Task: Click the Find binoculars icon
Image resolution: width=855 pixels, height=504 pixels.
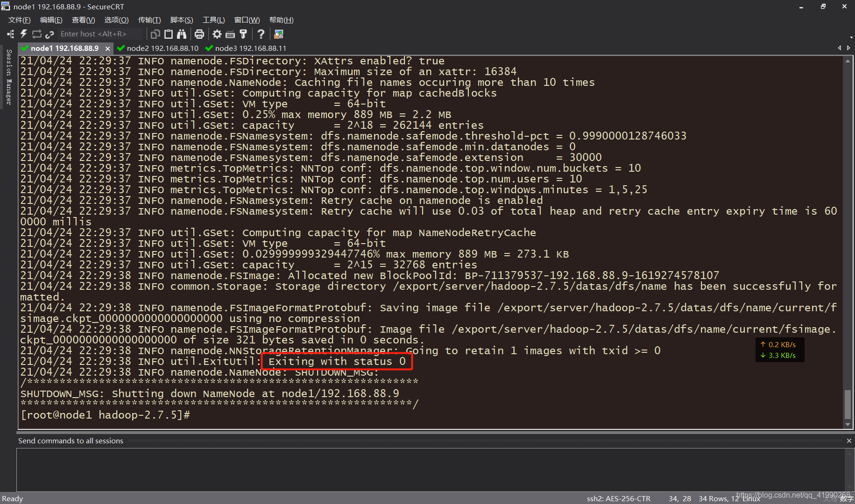Action: (x=182, y=34)
